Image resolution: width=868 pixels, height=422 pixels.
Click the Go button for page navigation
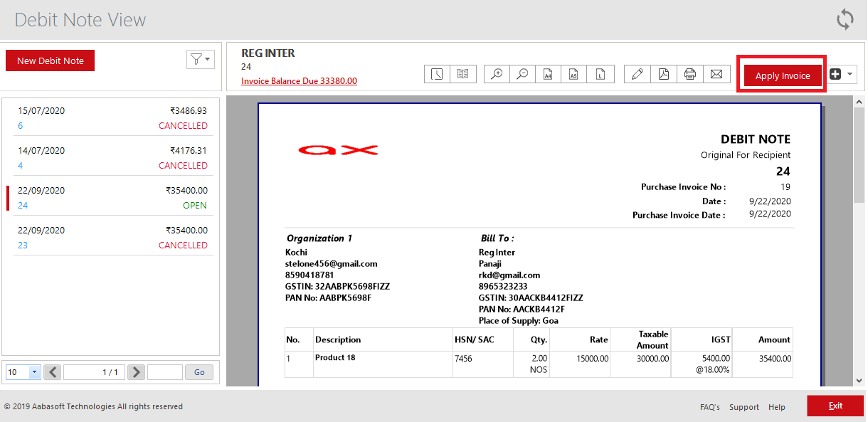[199, 371]
